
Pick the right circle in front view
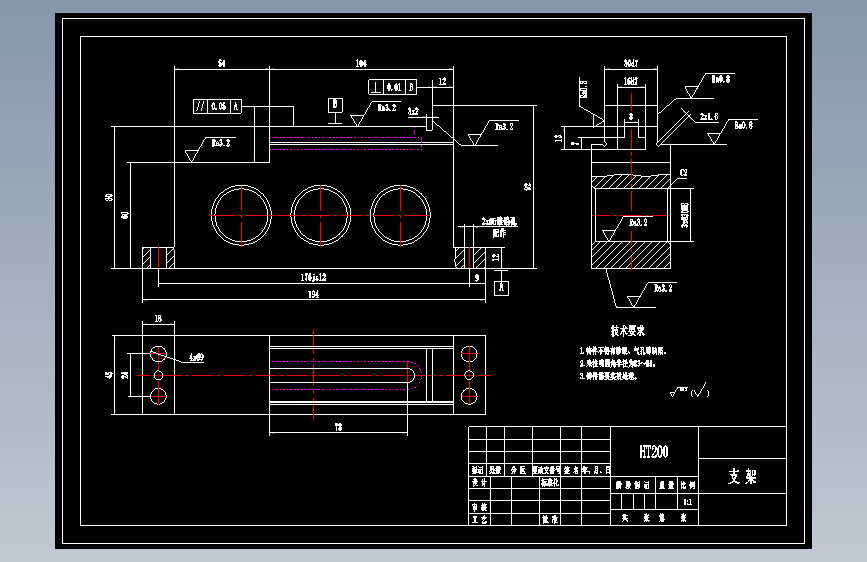[400, 215]
